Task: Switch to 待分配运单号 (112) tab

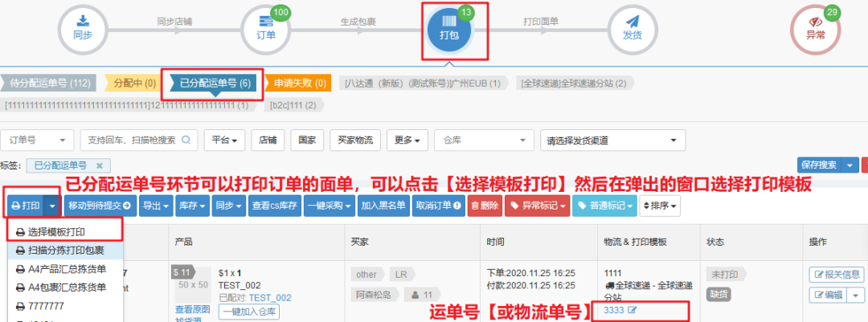Action: [x=49, y=84]
